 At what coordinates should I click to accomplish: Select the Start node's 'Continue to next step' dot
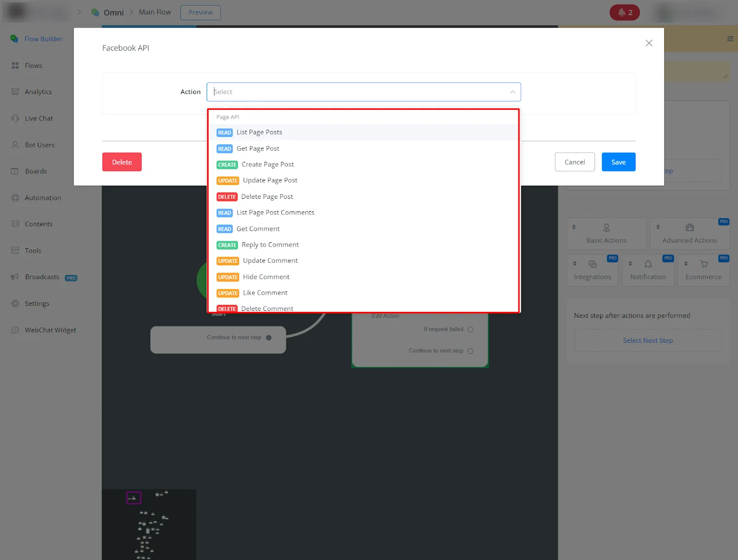(269, 338)
